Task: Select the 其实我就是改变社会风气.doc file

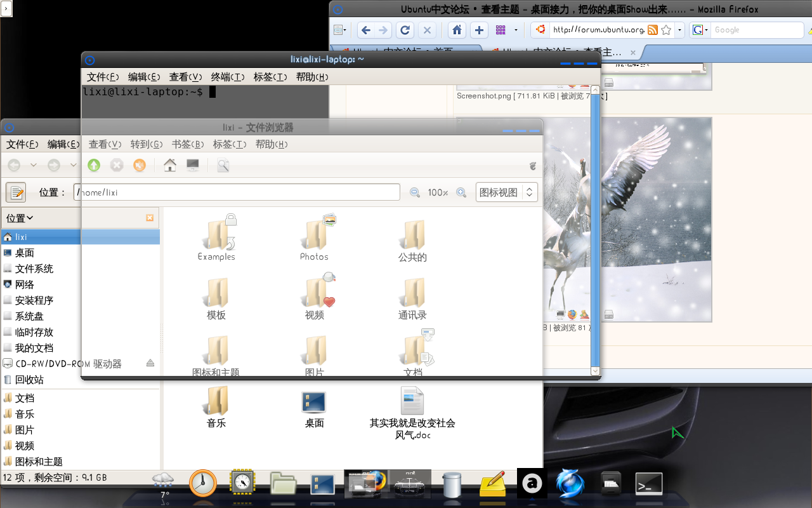Action: pos(412,413)
